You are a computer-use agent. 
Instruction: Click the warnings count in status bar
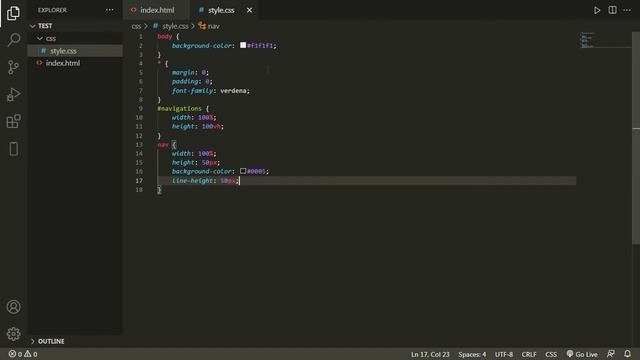point(30,354)
